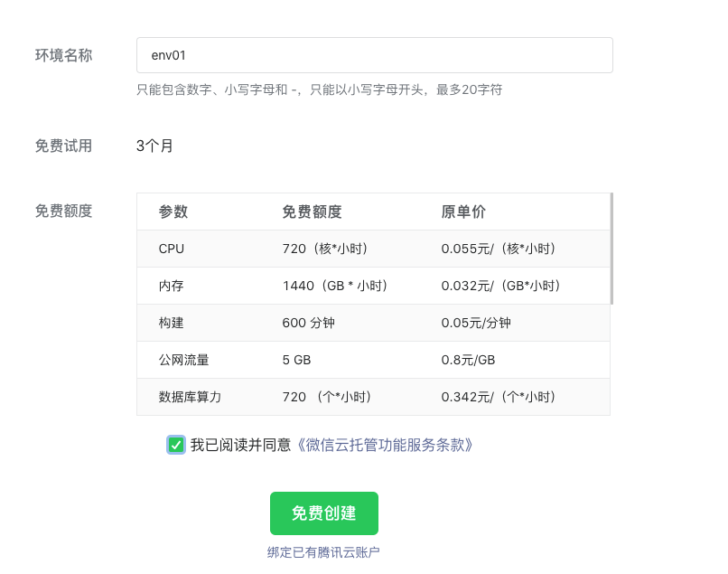Click the 0.055元/(核*小时) price cell
728x574 pixels.
[499, 249]
